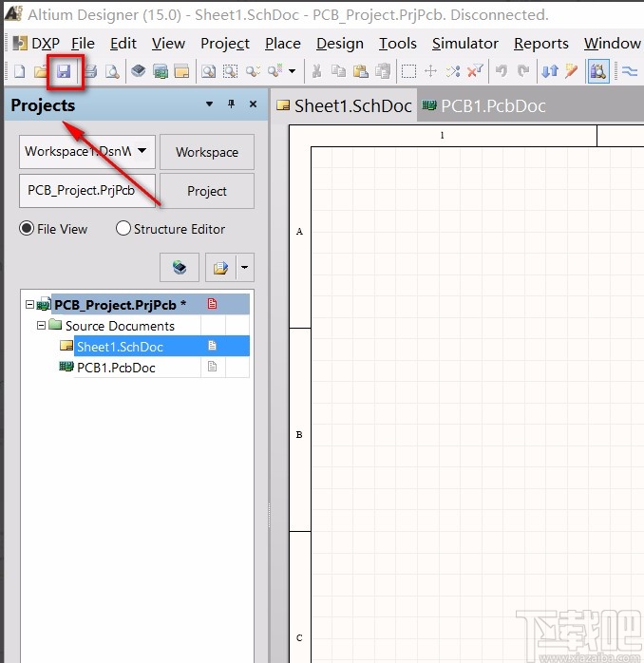Open the Tools menu

tap(397, 44)
